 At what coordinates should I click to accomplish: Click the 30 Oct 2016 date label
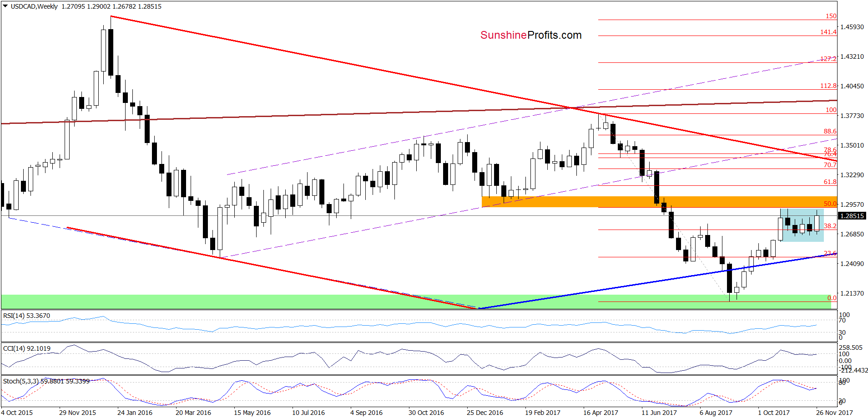(x=426, y=413)
